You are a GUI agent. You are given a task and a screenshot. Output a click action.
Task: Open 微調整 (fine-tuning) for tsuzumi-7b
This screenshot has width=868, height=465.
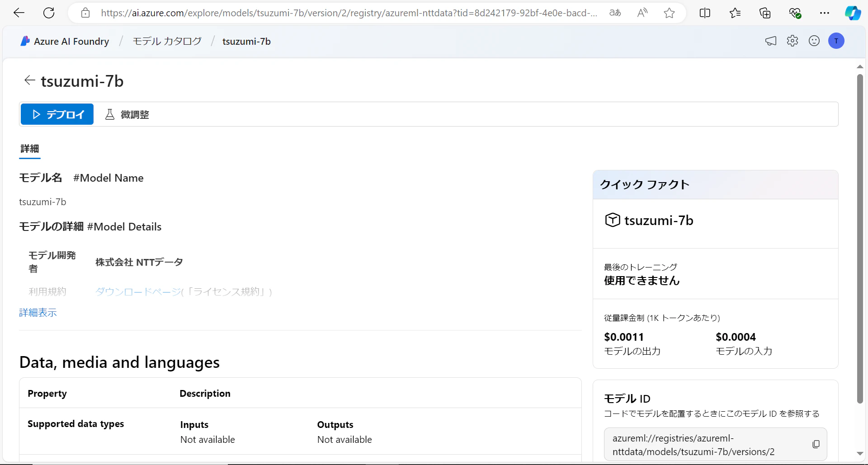click(x=127, y=114)
